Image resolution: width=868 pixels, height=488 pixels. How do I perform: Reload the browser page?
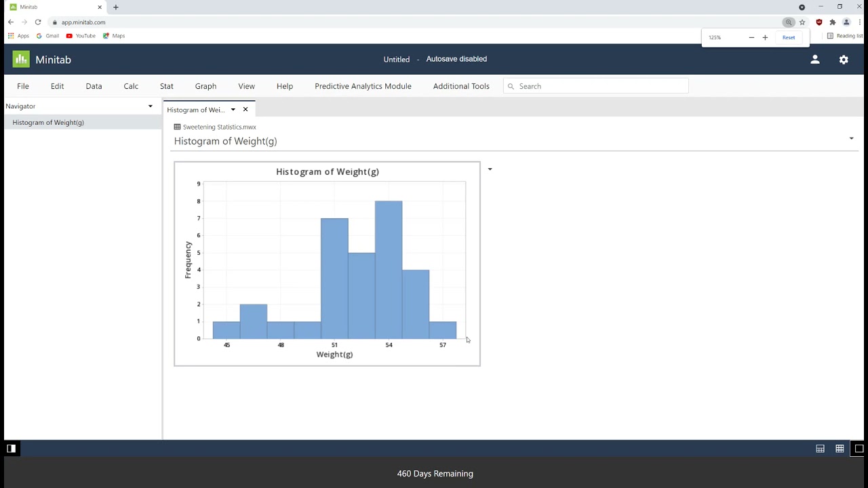[38, 22]
